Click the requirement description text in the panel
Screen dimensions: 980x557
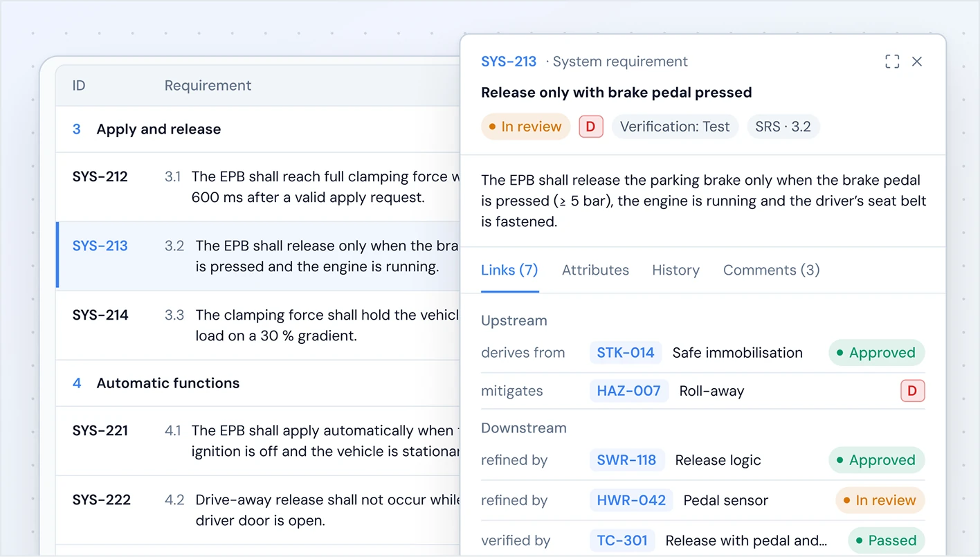[703, 201]
